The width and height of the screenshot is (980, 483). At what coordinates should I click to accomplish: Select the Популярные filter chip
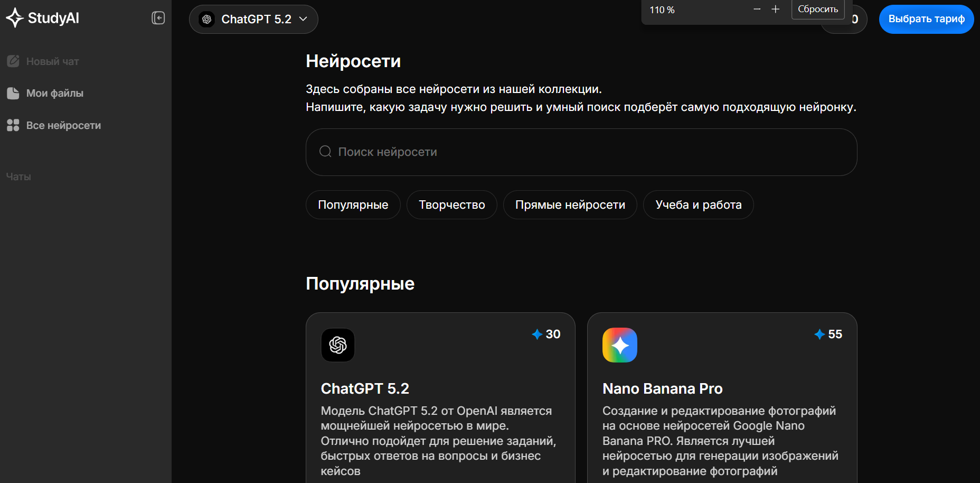pos(353,205)
